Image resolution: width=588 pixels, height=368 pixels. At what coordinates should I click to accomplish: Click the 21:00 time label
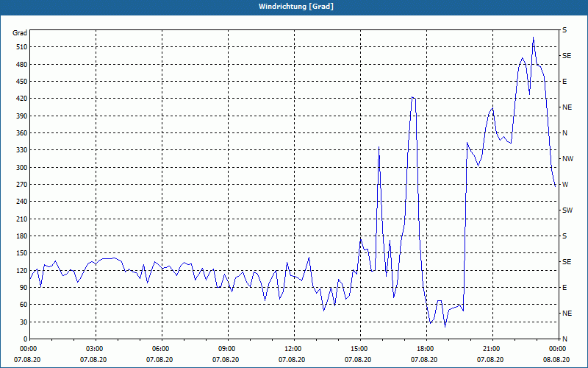[492, 349]
